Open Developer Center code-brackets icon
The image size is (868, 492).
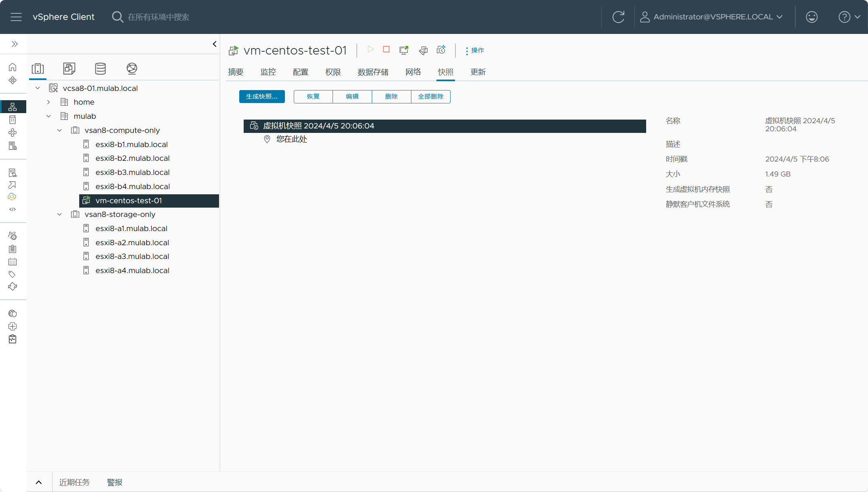tap(13, 209)
